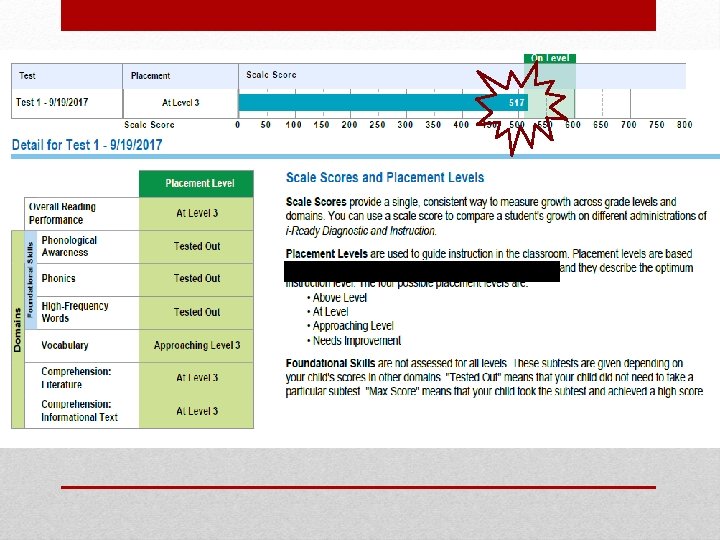Click the 'Vocabulary' row label

point(65,345)
